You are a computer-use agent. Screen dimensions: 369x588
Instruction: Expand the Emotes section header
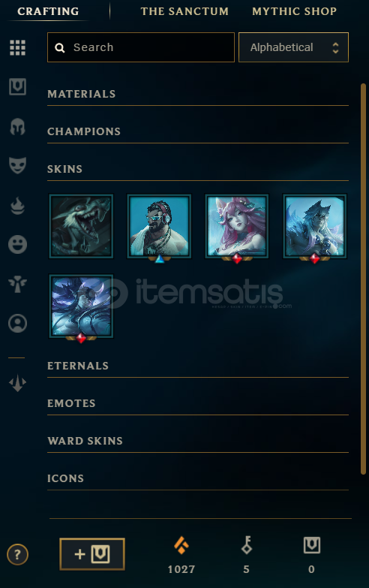(198, 403)
